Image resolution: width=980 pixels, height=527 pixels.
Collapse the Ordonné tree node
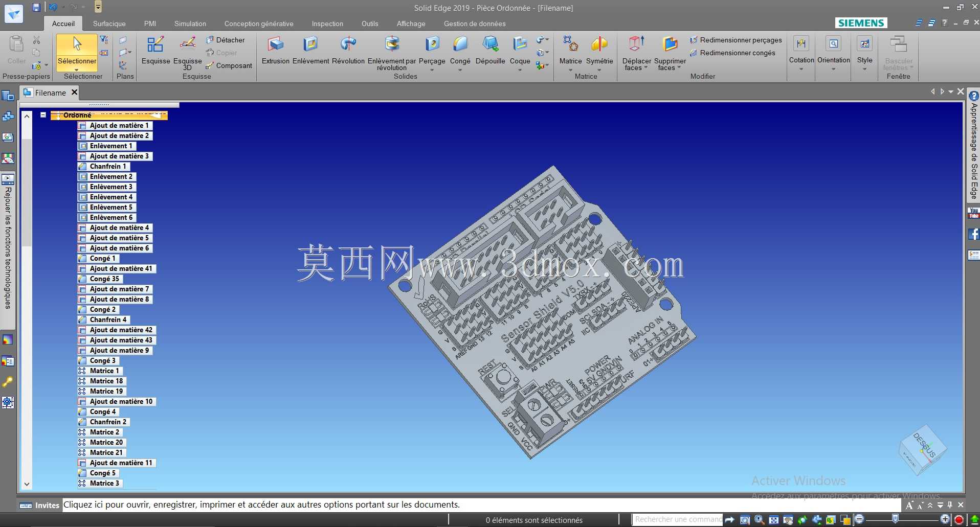[x=43, y=115]
